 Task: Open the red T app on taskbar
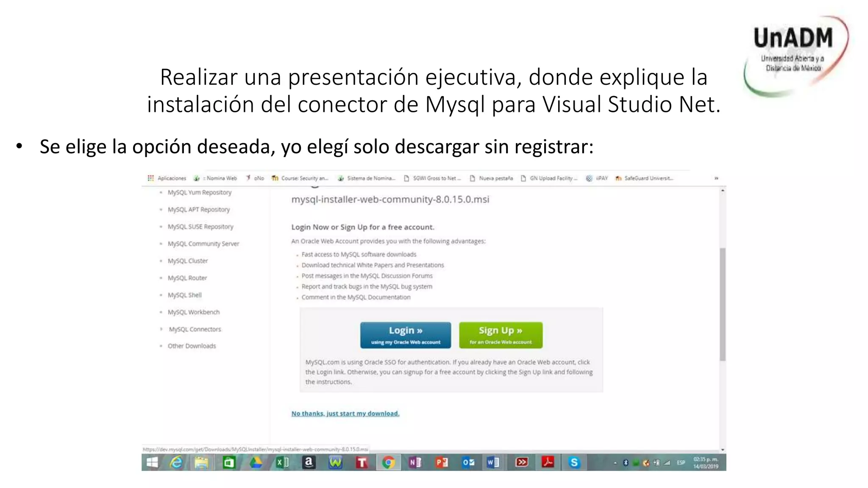tap(362, 463)
